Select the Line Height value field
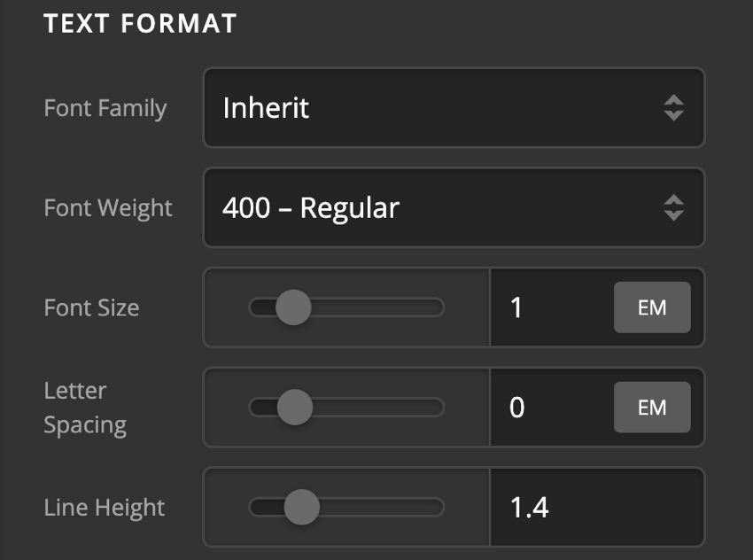The width and height of the screenshot is (753, 560). tap(567, 507)
